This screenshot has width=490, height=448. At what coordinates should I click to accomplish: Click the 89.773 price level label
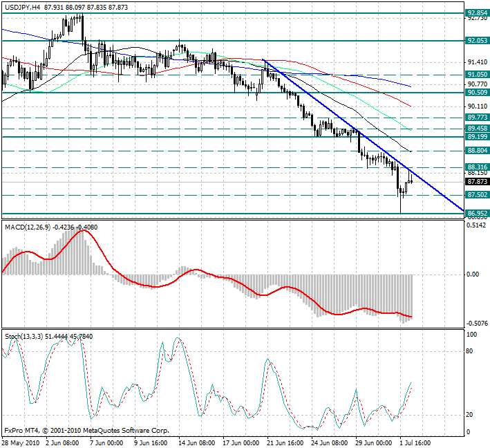(x=478, y=118)
